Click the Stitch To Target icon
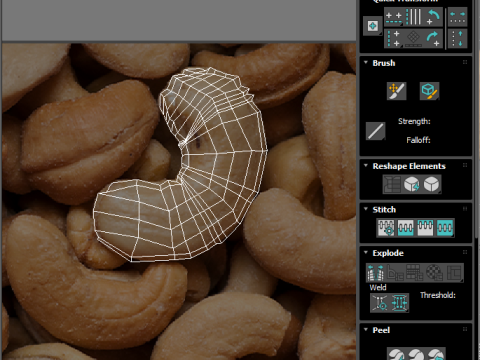The image size is (480, 360). pyautogui.click(x=386, y=228)
